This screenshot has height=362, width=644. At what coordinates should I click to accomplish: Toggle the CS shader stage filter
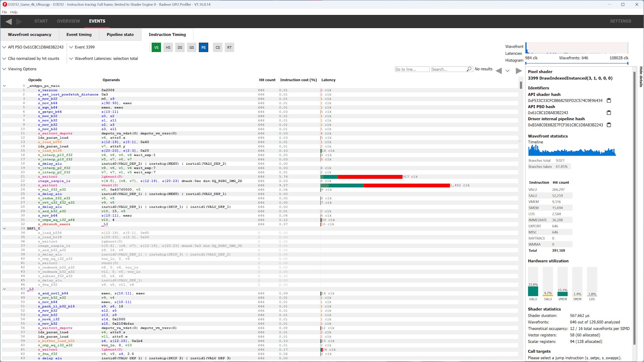(x=217, y=47)
